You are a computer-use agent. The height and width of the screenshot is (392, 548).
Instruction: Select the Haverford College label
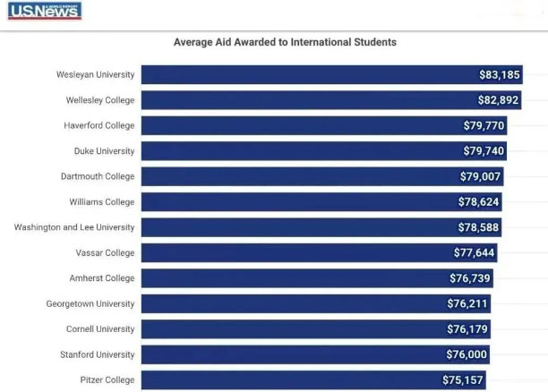click(98, 125)
